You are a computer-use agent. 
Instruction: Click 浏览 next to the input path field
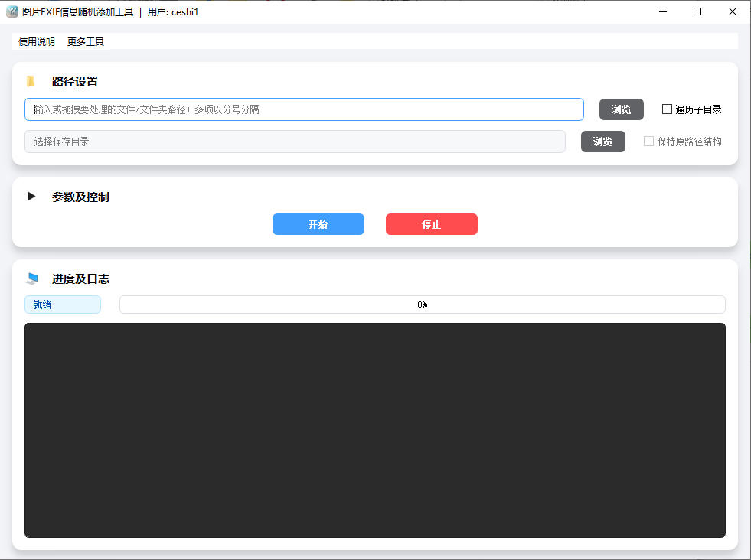point(621,109)
